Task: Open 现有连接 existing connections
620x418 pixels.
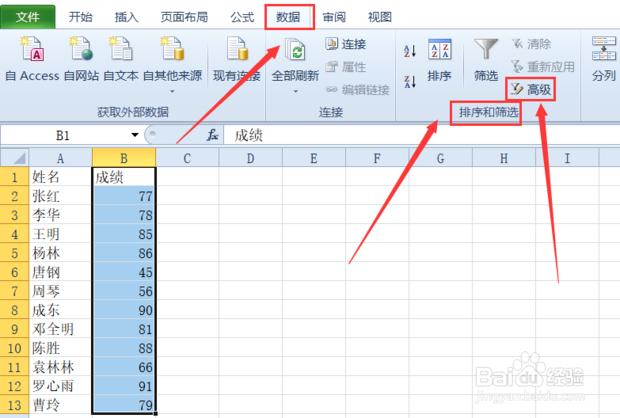Action: (237, 59)
